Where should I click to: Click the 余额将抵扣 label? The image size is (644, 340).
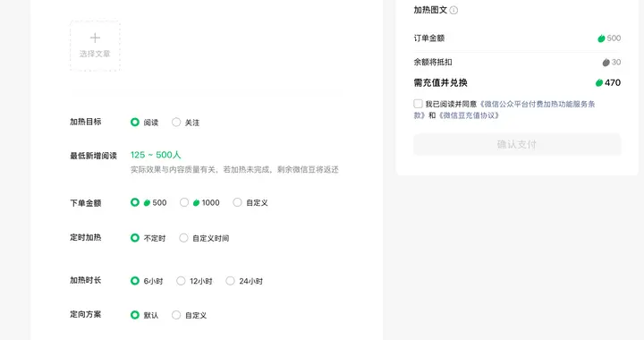(x=433, y=63)
